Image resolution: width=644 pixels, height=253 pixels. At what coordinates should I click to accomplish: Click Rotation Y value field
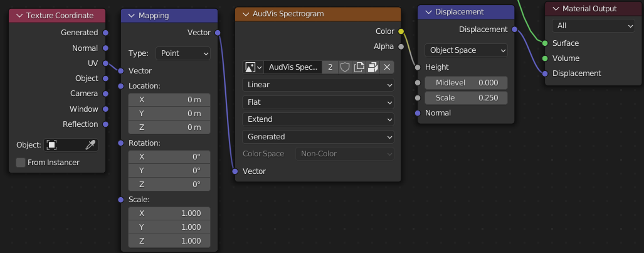(169, 170)
